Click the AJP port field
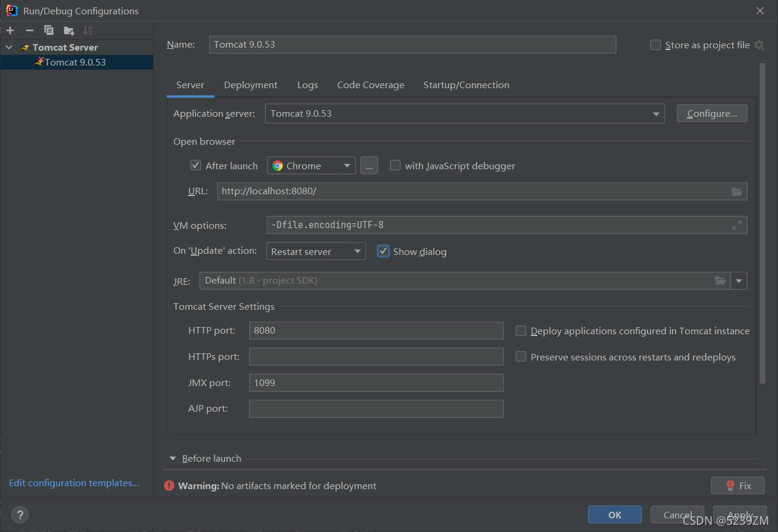 click(x=376, y=409)
